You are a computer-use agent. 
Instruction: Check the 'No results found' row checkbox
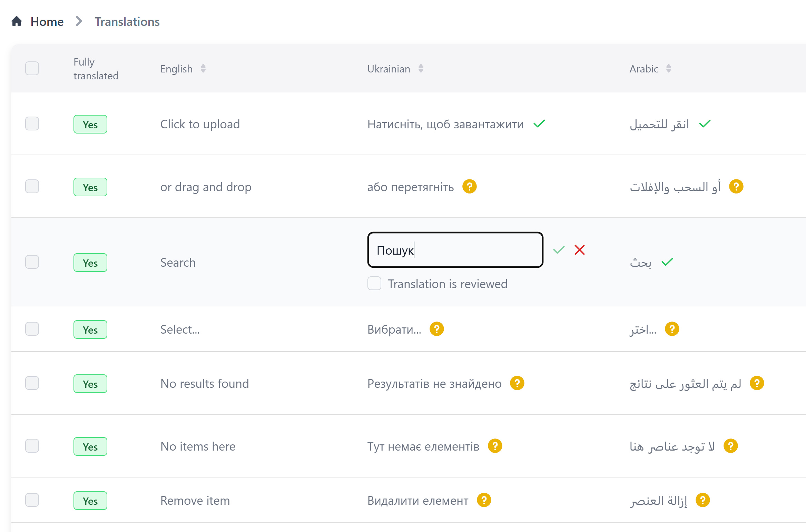(32, 383)
